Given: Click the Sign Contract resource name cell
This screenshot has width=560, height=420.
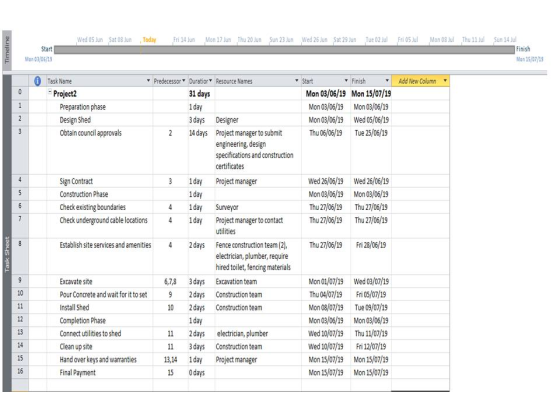Looking at the screenshot, I should pos(258,181).
